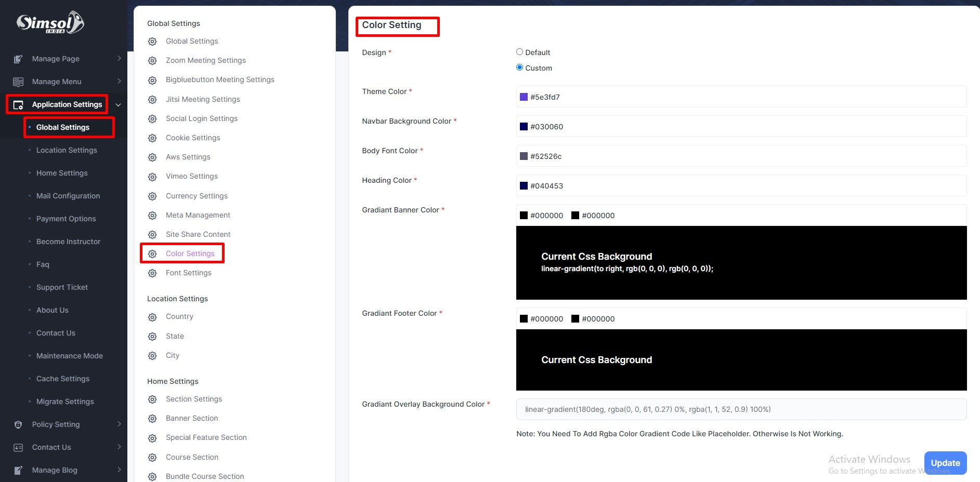Expand the Manage Page menu chevron
Viewport: 980px width, 482px height.
coord(119,59)
